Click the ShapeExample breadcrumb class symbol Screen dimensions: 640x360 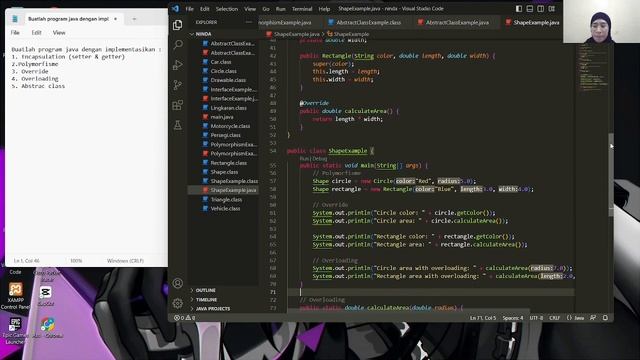click(x=347, y=34)
